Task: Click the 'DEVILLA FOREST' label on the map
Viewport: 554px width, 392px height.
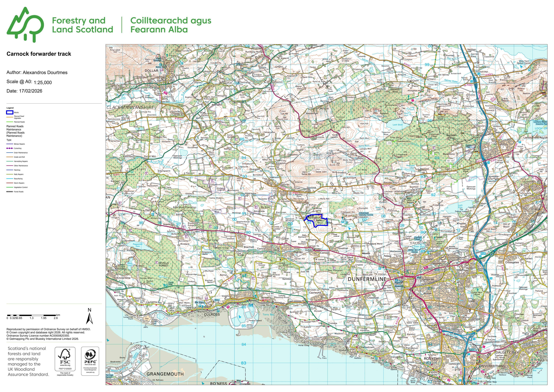Action: pos(163,264)
